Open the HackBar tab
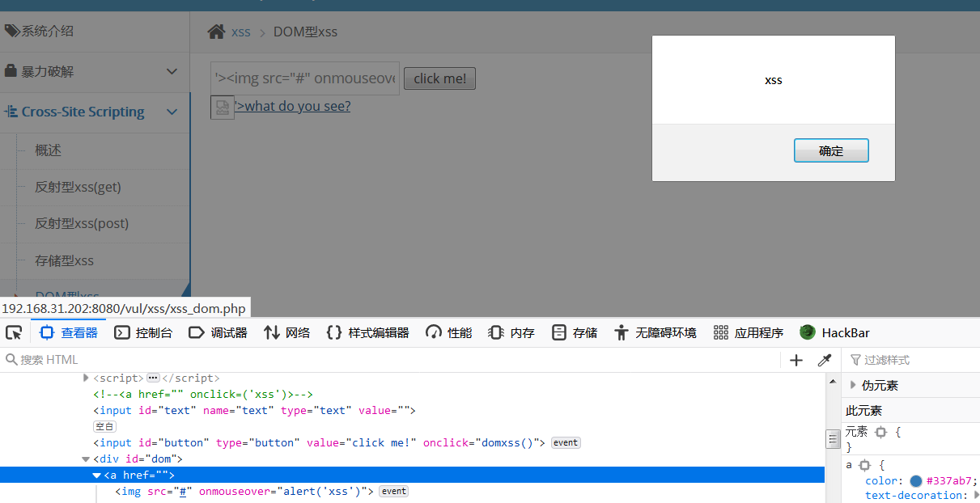 pos(835,332)
